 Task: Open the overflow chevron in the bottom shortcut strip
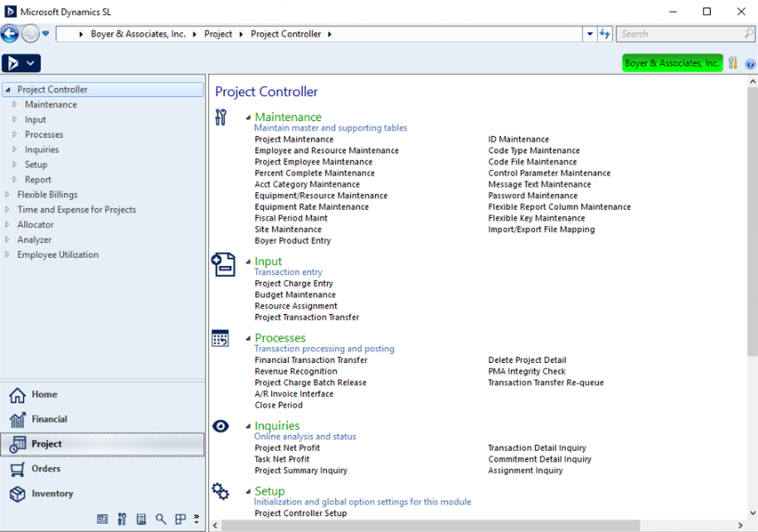click(197, 519)
